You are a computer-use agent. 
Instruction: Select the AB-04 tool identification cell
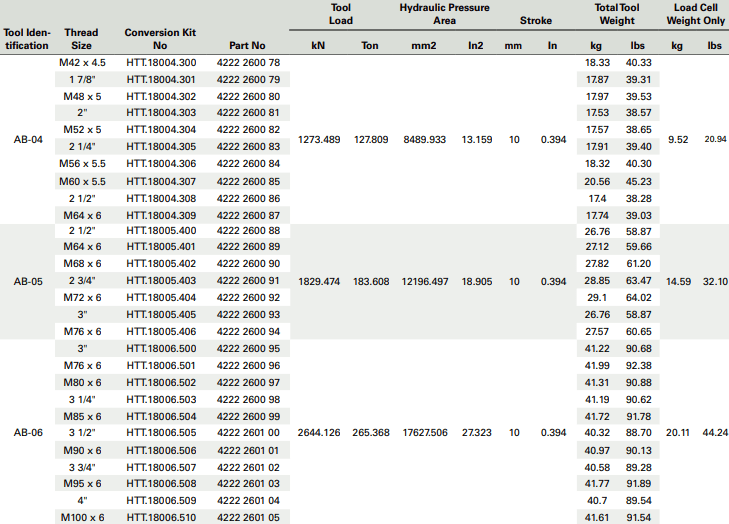coord(27,140)
